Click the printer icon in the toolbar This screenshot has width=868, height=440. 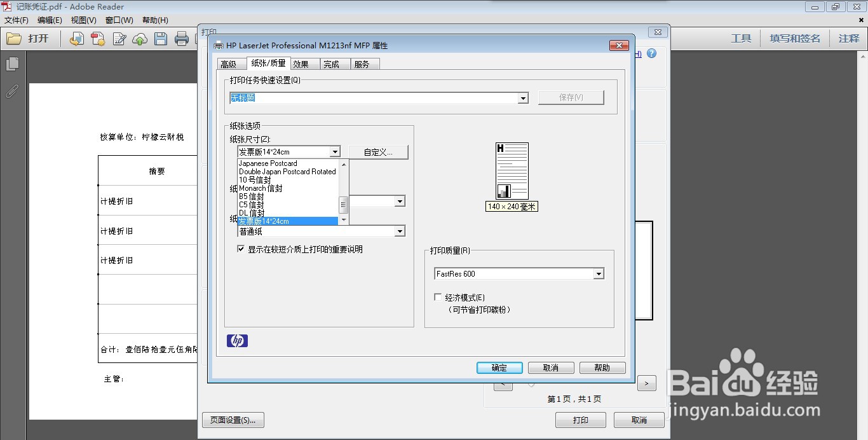[182, 39]
